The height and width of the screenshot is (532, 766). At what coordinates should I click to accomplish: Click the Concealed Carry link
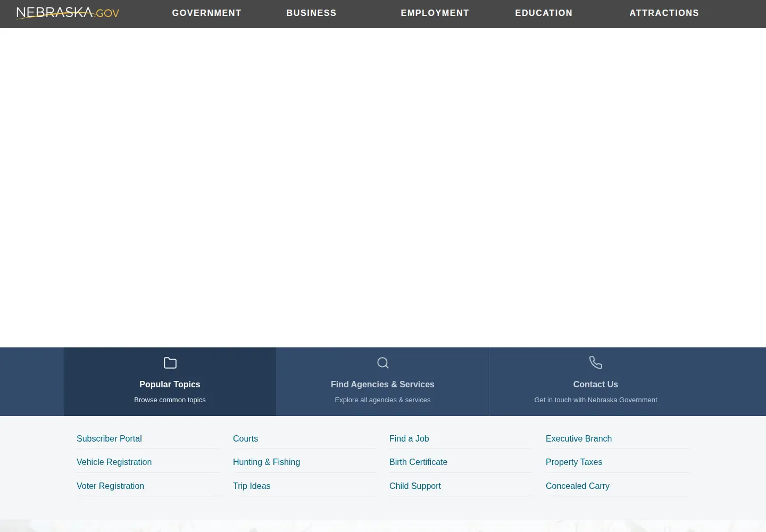coord(578,486)
